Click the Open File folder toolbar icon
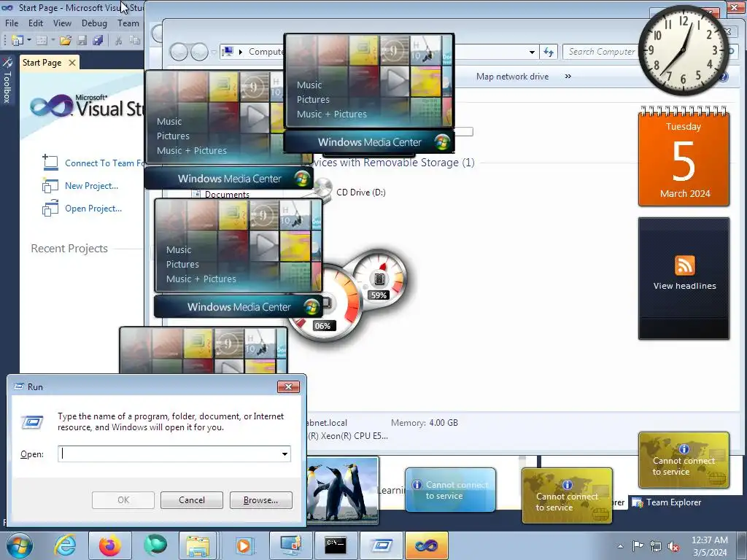This screenshot has height=560, width=747. (66, 41)
